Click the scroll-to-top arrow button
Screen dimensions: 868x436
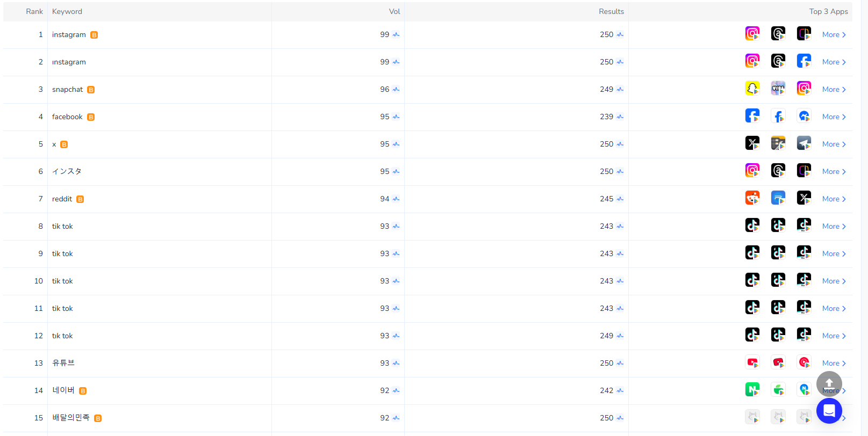pyautogui.click(x=829, y=383)
